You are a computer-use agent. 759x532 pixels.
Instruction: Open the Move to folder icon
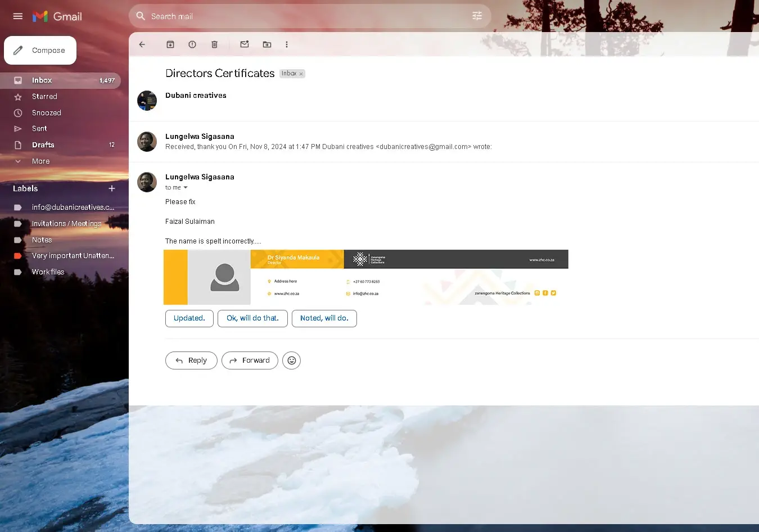(267, 44)
